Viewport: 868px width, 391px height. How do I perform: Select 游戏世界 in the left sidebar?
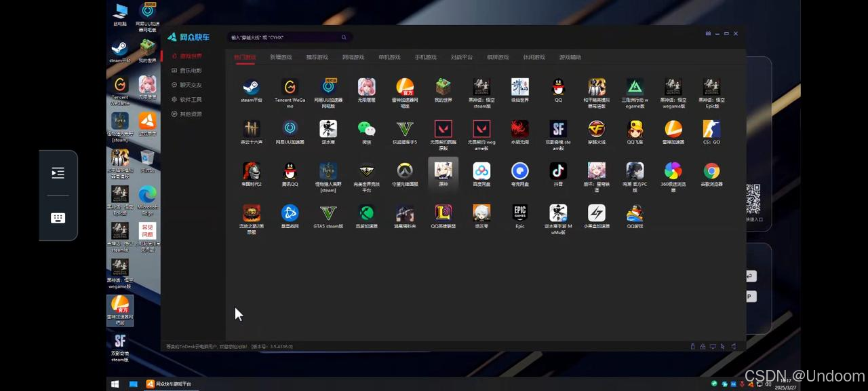[x=186, y=56]
